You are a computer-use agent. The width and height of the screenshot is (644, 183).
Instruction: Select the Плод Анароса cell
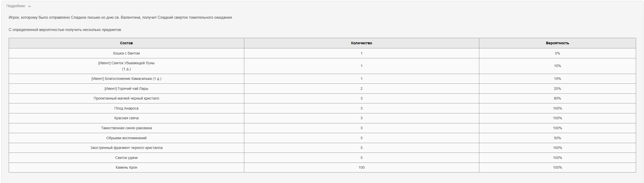pos(126,108)
